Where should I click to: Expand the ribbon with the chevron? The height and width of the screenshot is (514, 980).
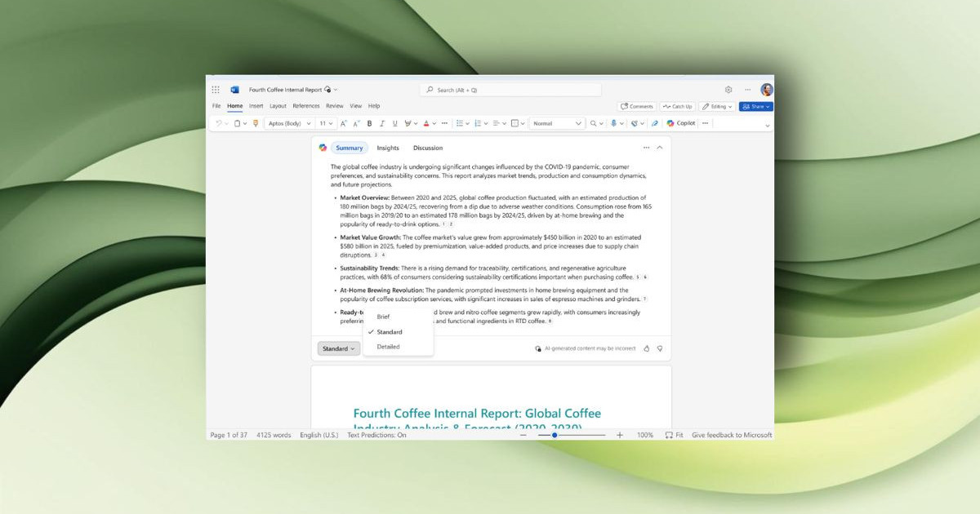[767, 125]
